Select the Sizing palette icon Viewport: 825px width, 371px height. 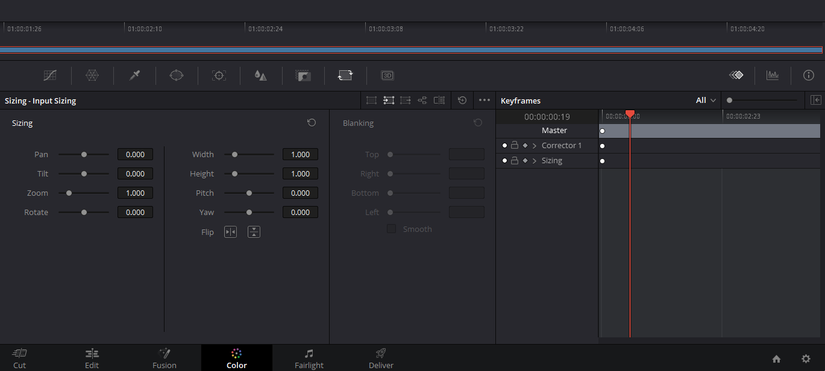click(x=345, y=76)
